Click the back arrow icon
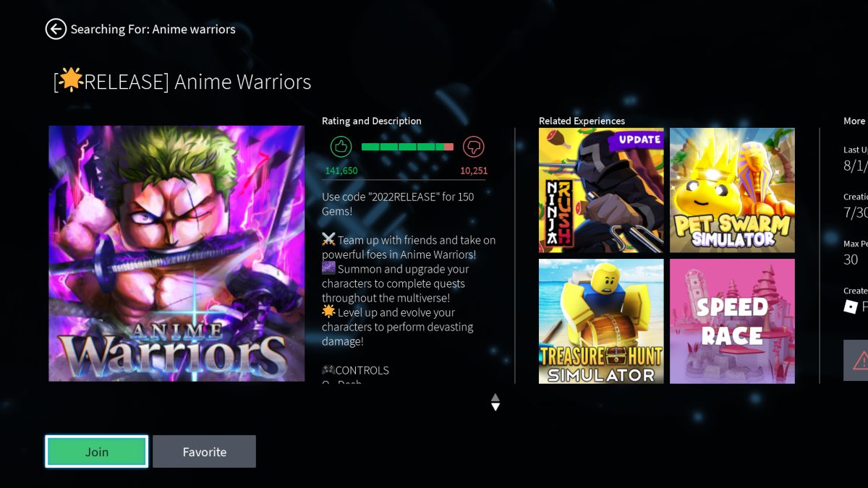This screenshot has height=488, width=868. click(56, 29)
